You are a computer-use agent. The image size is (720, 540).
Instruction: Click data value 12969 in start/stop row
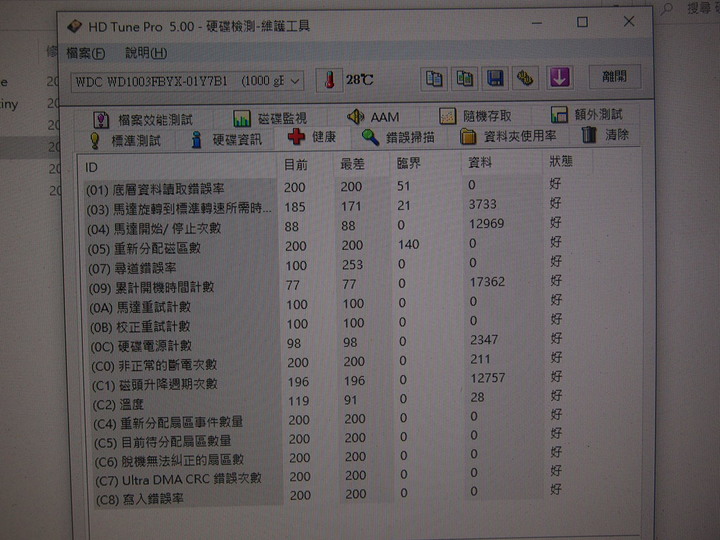point(486,224)
